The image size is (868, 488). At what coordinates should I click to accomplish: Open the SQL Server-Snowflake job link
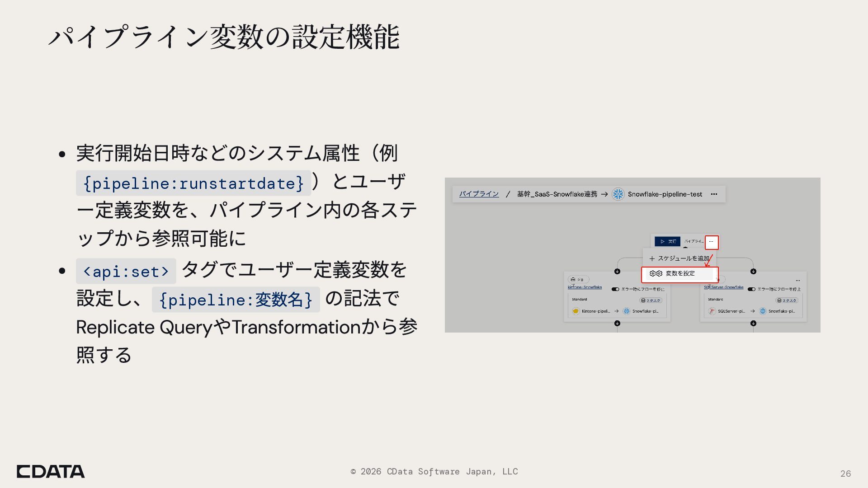723,287
